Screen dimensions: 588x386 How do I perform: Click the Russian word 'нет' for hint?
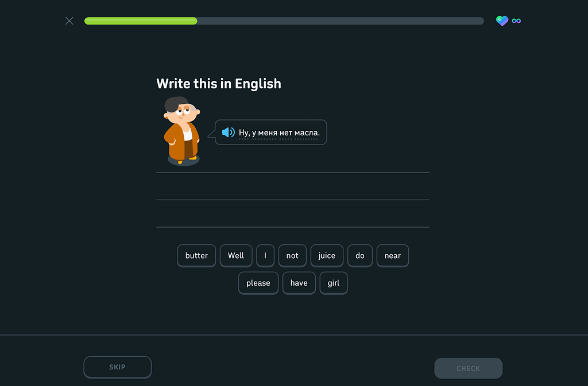pos(286,132)
